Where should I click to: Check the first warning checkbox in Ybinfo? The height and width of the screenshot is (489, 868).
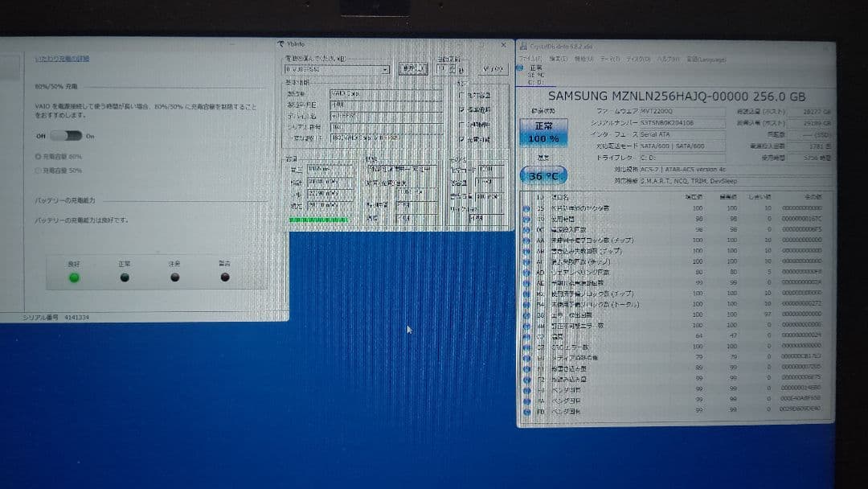[462, 94]
